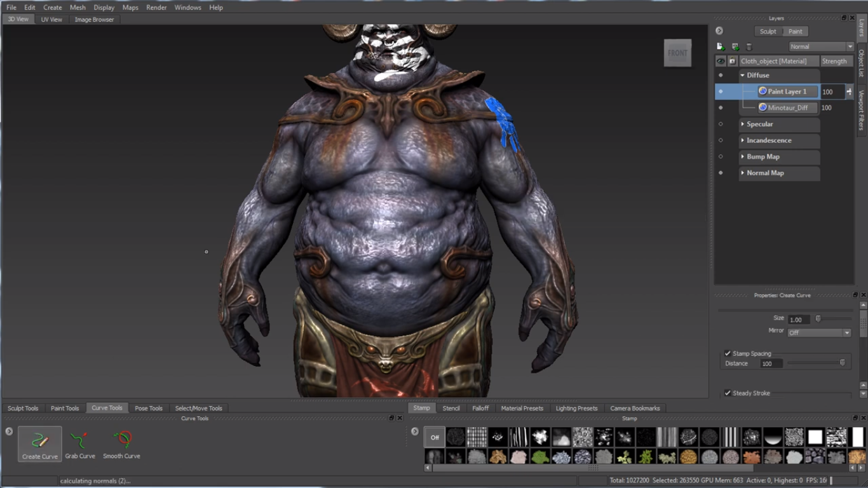Adjust the Stamp Spacing Distance slider

(843, 363)
